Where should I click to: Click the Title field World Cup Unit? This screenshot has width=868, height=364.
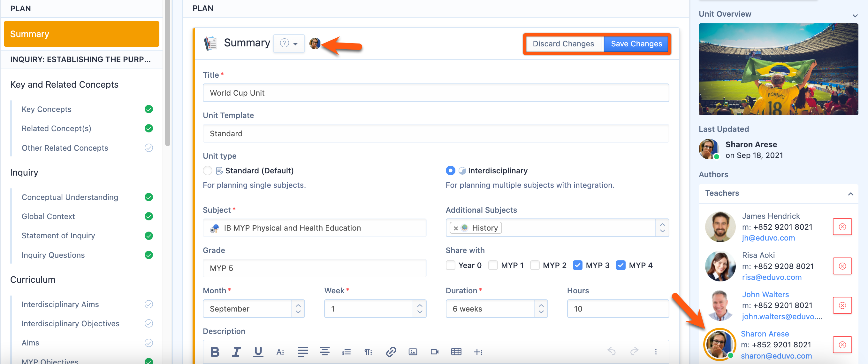pyautogui.click(x=435, y=93)
